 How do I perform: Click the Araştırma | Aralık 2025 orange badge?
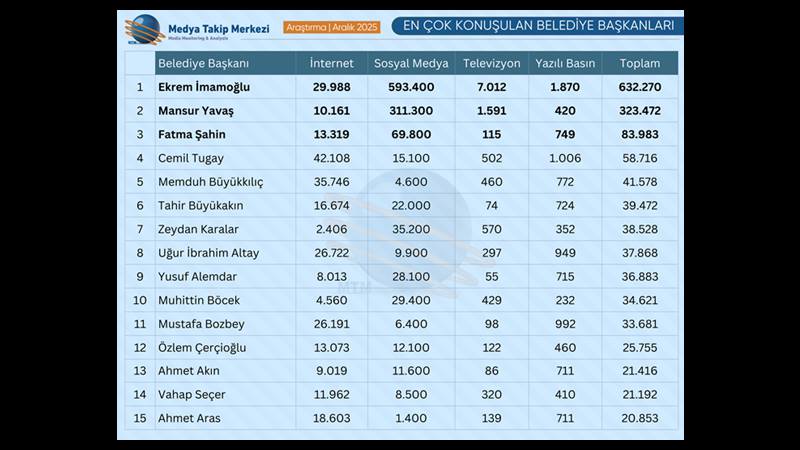(x=330, y=26)
